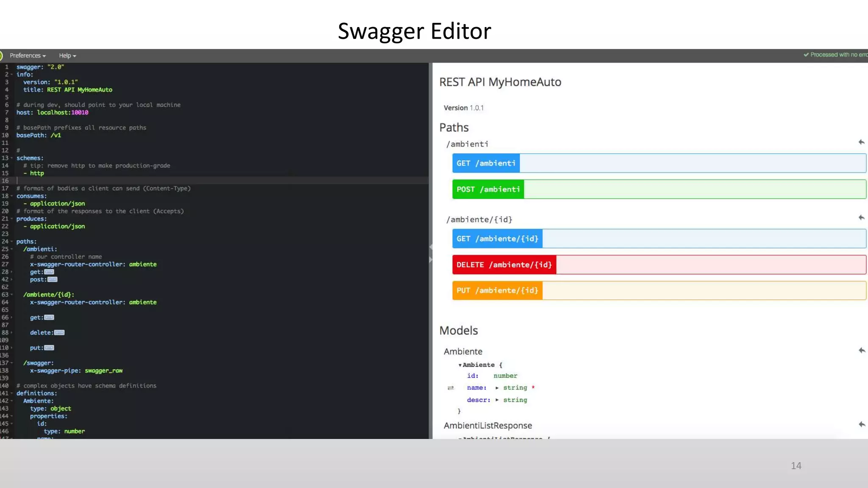Click the REST API MyHomeAuto preview title

tap(500, 82)
